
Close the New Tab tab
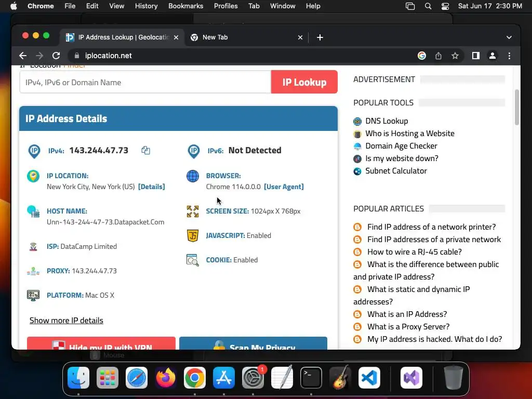click(x=300, y=37)
